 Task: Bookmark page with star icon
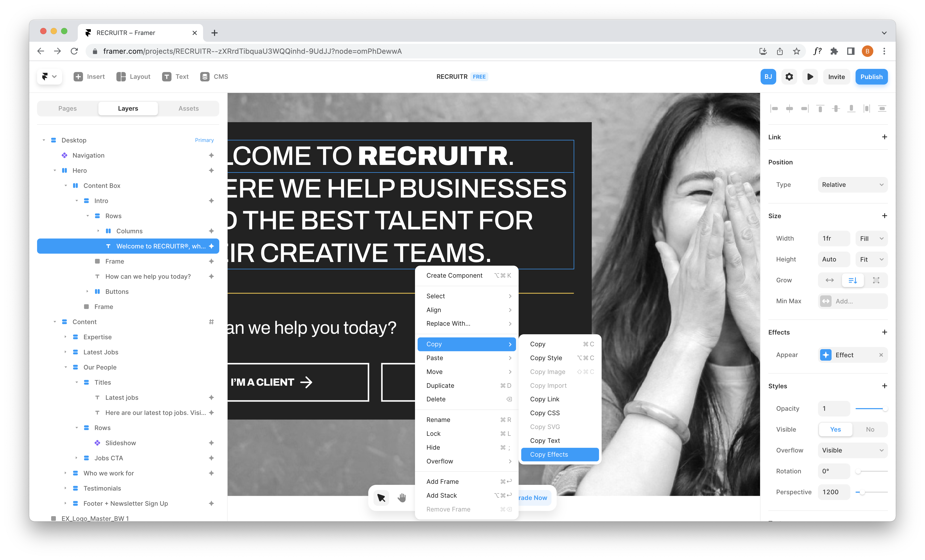pos(796,51)
